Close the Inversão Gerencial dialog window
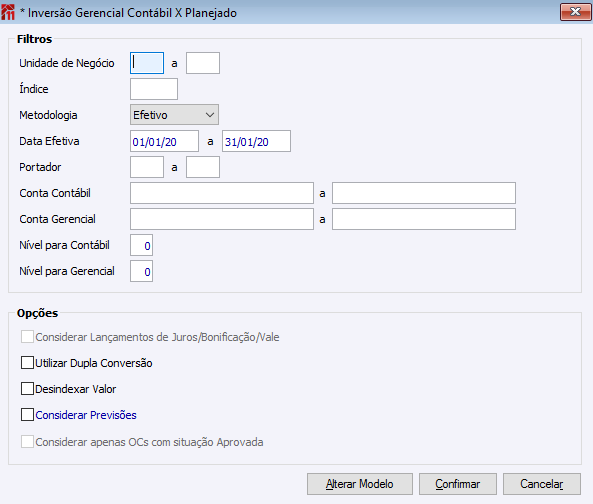Viewport: 593px width, 504px height. point(575,12)
